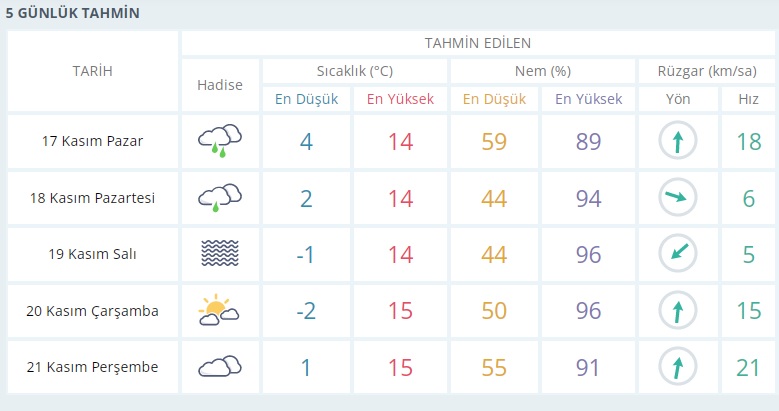Click the wind direction arrow for 20 Kasım Çarşamba

tap(677, 311)
